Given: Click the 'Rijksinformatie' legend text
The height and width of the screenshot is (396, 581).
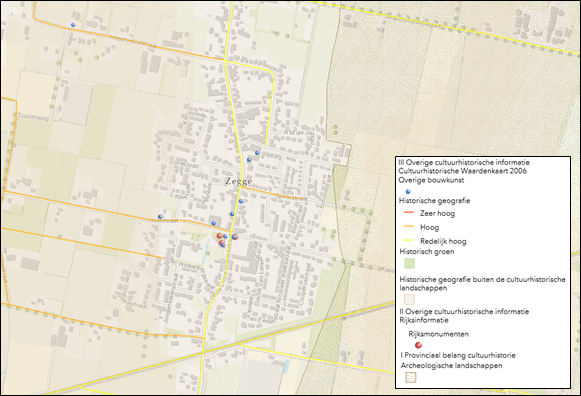Looking at the screenshot, I should pos(424,320).
